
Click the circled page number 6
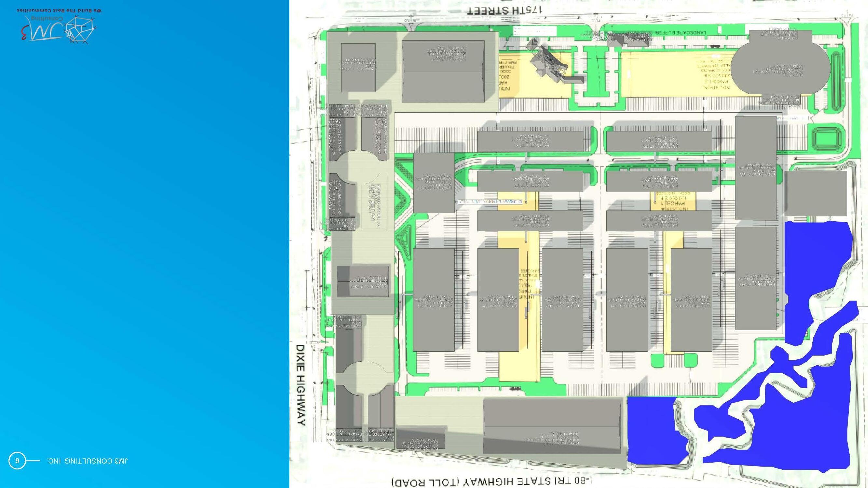click(x=17, y=460)
